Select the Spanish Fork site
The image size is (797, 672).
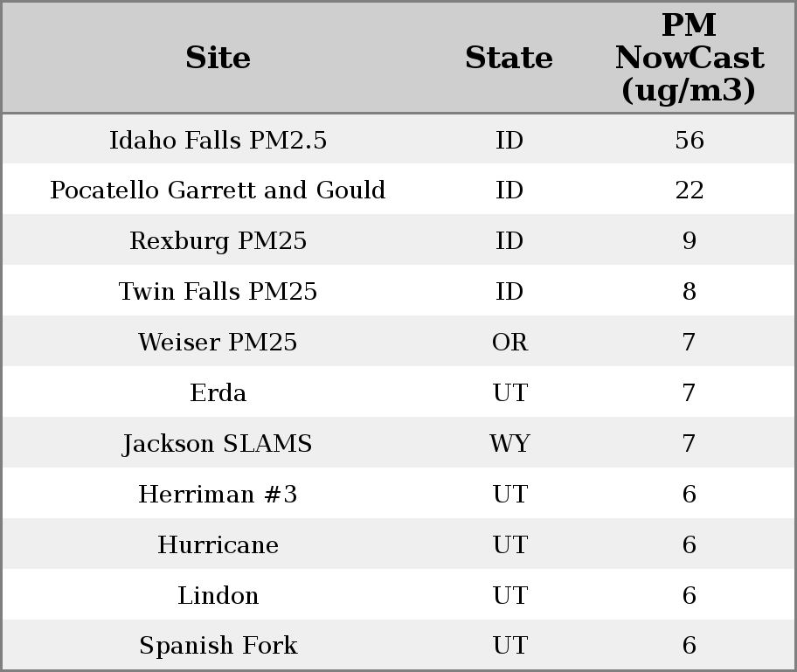(218, 646)
